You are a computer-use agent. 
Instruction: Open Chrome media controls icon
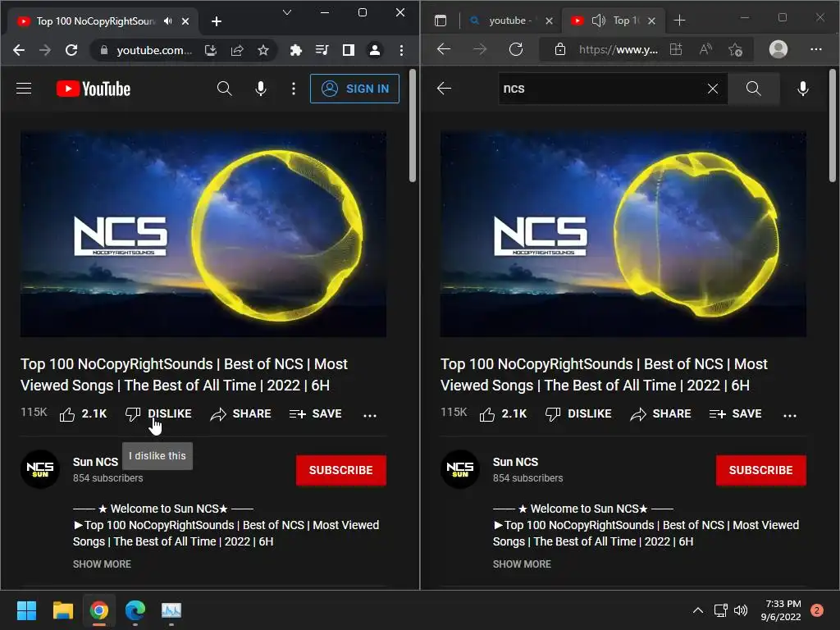pos(322,50)
